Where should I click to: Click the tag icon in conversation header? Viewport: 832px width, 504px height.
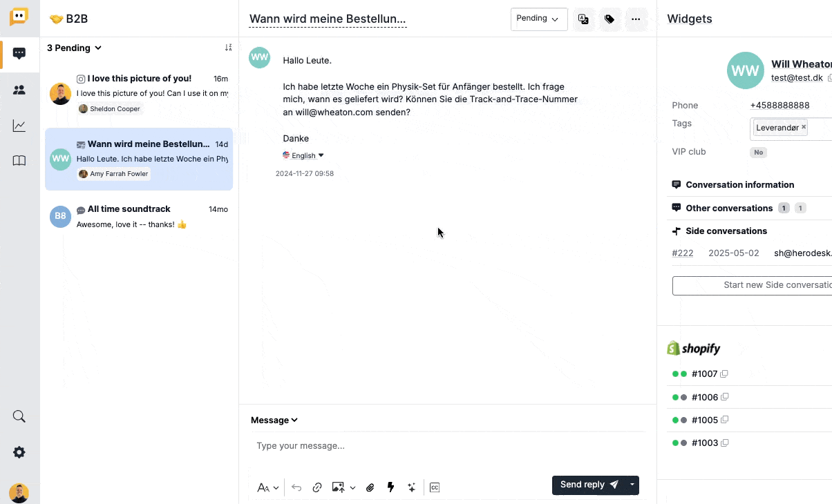609,19
